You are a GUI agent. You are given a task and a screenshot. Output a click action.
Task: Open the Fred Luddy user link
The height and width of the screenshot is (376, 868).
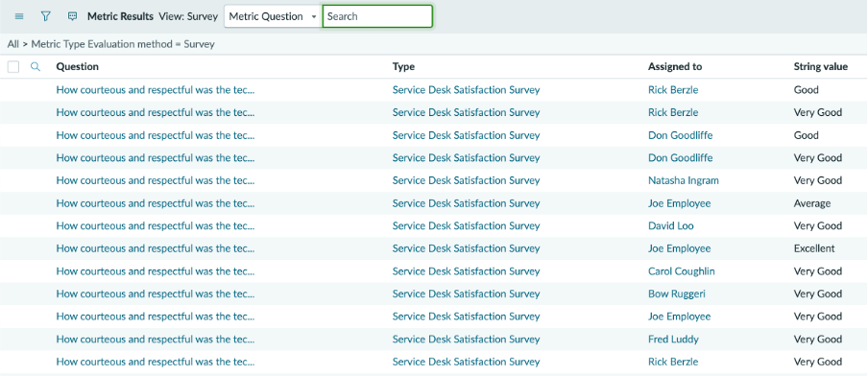pyautogui.click(x=674, y=339)
